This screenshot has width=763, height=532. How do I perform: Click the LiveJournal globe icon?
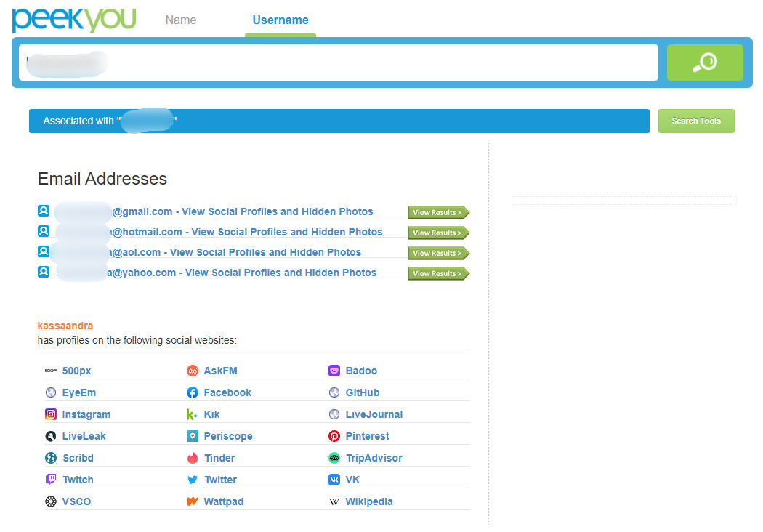pyautogui.click(x=334, y=414)
